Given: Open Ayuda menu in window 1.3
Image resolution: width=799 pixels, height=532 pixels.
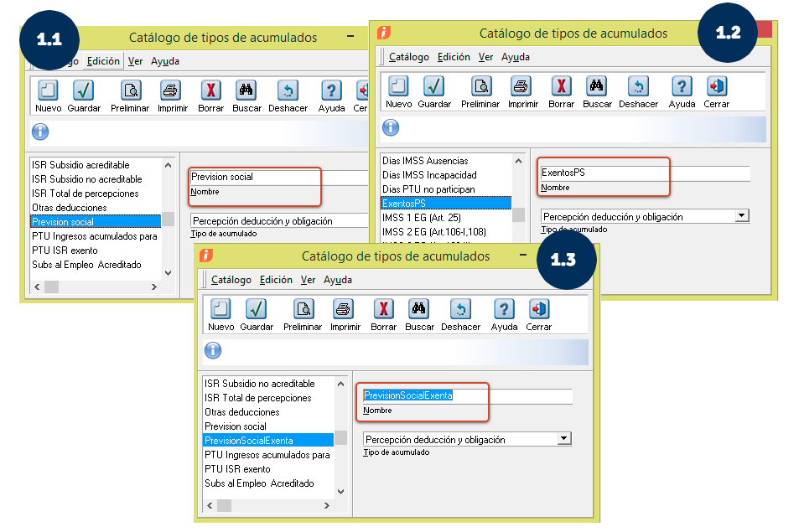Looking at the screenshot, I should click(337, 280).
